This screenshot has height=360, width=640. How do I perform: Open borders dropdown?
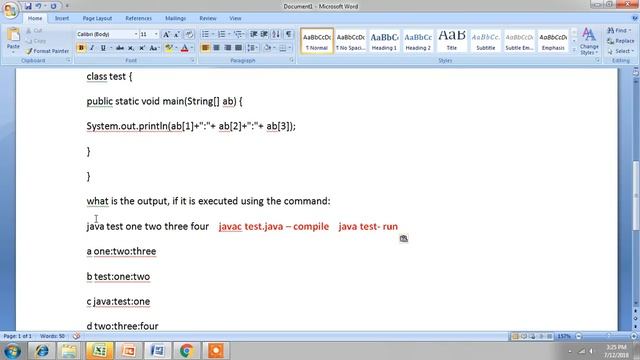click(290, 48)
